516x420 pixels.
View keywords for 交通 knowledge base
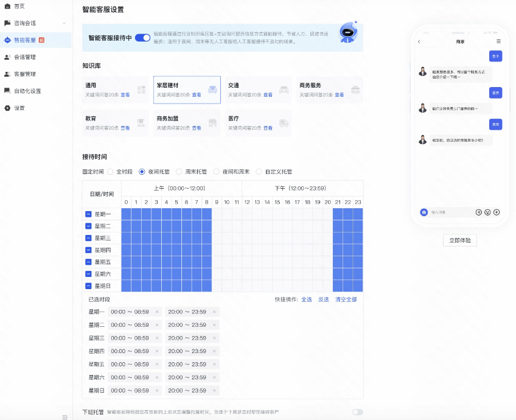tap(268, 95)
